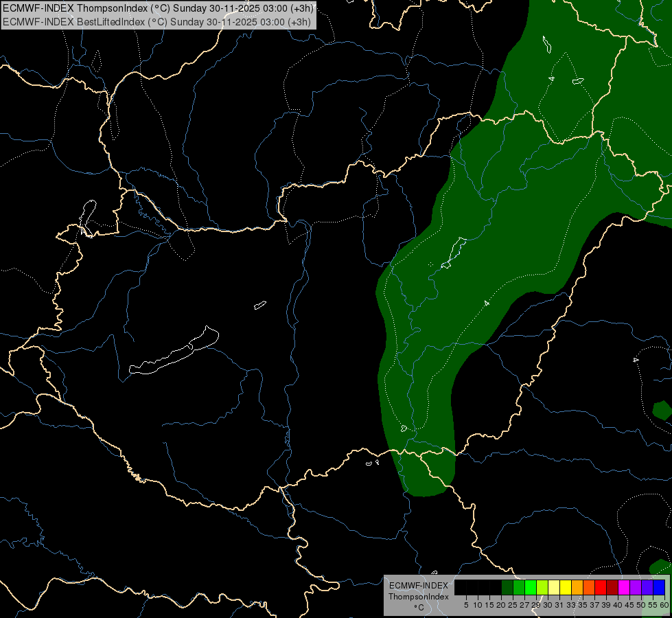Click the '31' tick label on the legend

click(559, 605)
